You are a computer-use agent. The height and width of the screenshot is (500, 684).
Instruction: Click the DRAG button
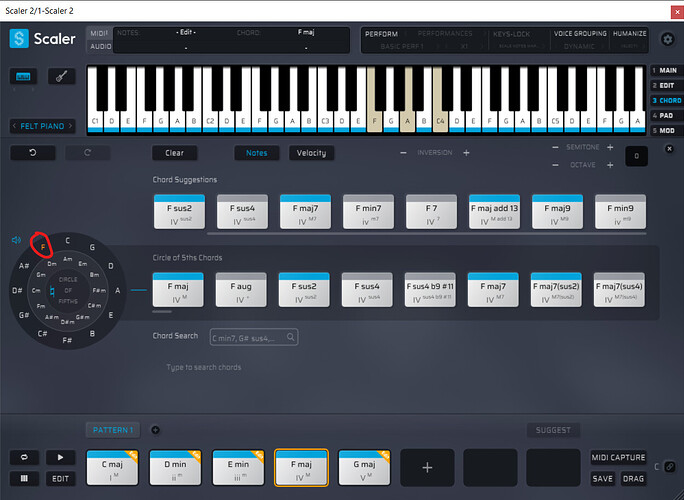coord(633,479)
